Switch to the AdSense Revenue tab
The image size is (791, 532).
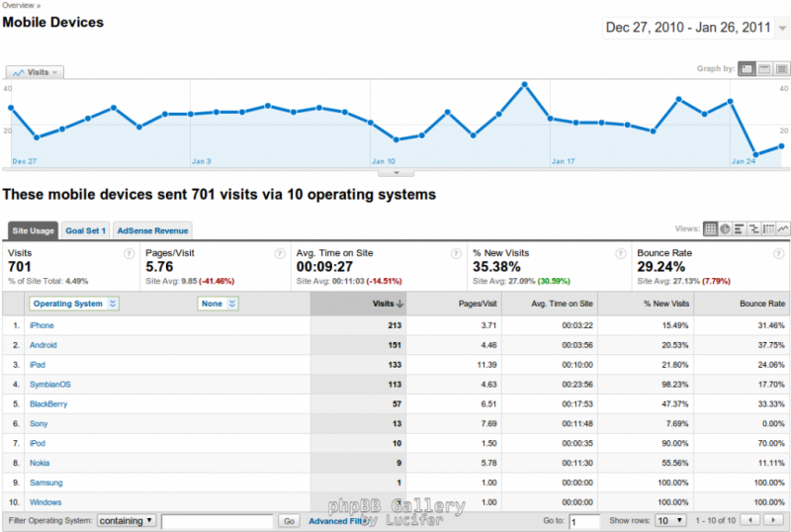coord(152,230)
